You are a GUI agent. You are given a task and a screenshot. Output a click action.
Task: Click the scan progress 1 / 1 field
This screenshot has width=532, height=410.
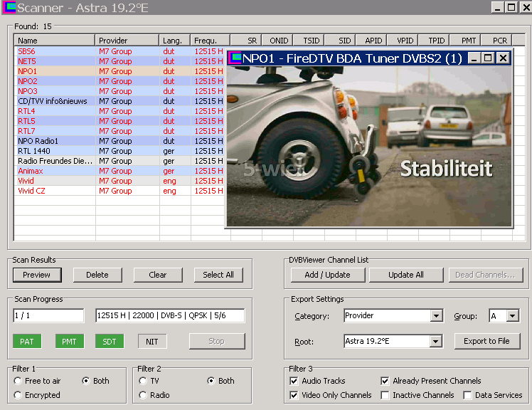click(48, 315)
